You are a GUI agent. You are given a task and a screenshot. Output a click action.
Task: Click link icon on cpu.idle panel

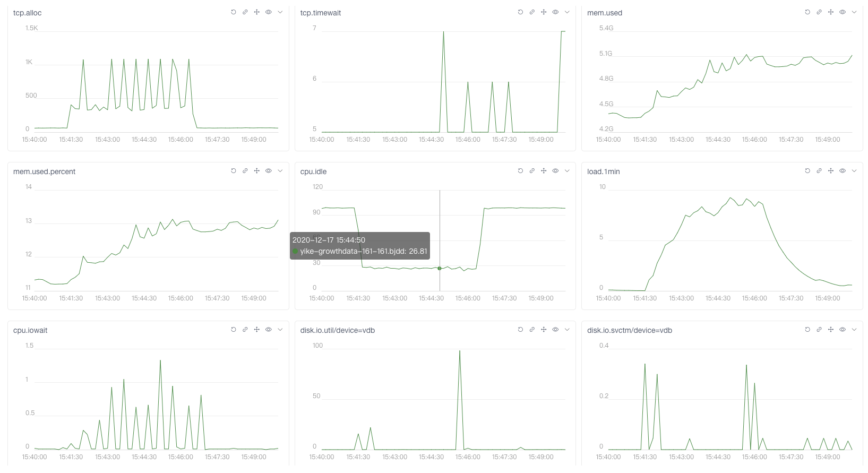click(x=532, y=171)
